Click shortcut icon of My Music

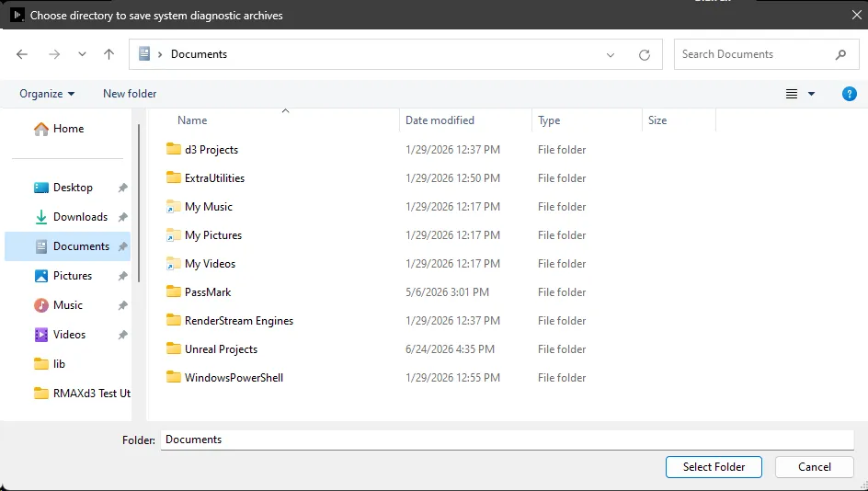click(x=173, y=207)
